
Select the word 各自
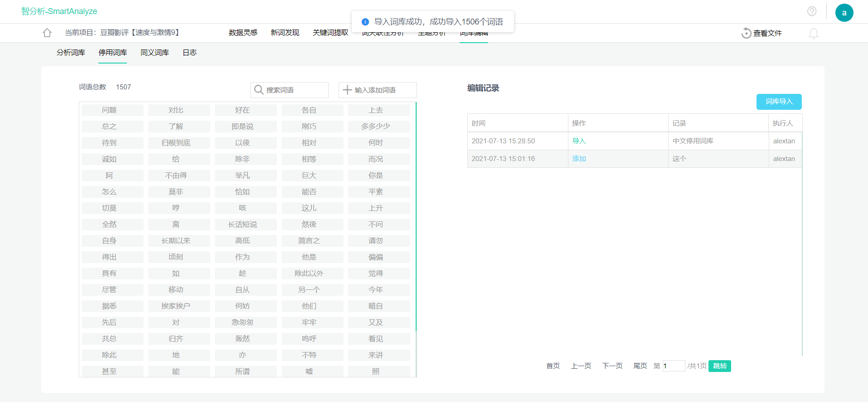pyautogui.click(x=312, y=110)
